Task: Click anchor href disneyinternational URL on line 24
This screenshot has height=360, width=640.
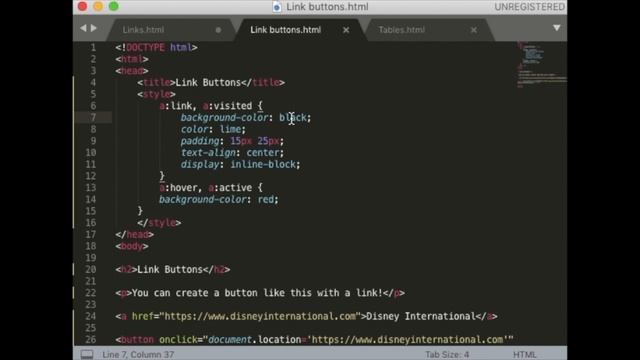Action: tap(260, 316)
